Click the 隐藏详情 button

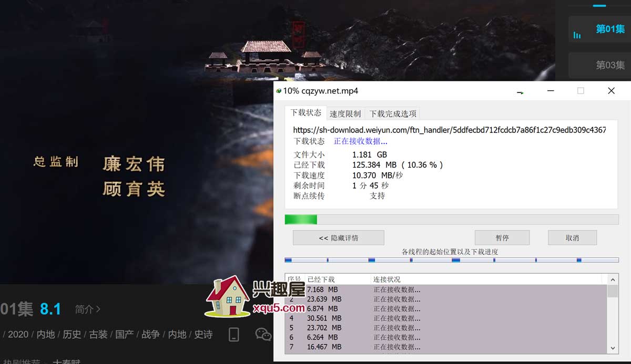(339, 237)
